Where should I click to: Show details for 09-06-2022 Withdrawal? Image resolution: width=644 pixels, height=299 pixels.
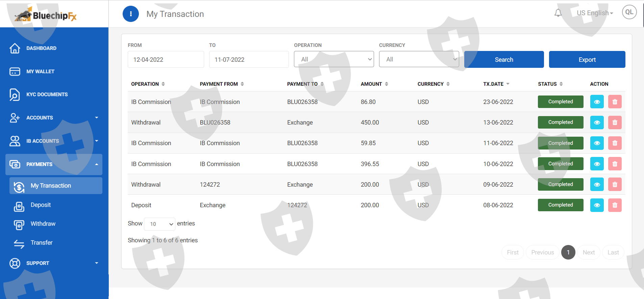click(597, 185)
